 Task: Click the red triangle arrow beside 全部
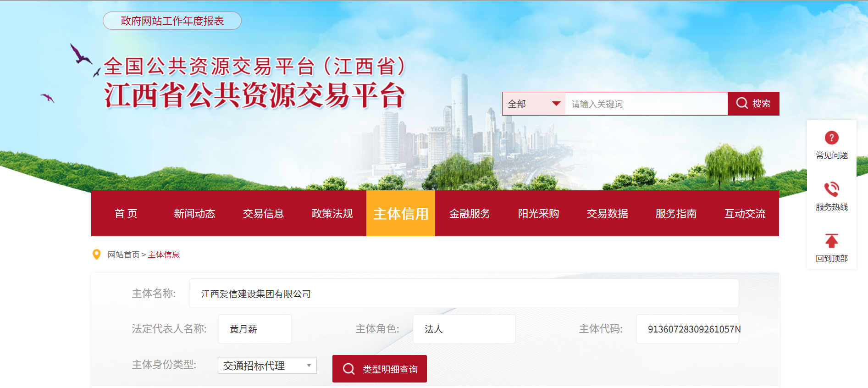pos(556,104)
